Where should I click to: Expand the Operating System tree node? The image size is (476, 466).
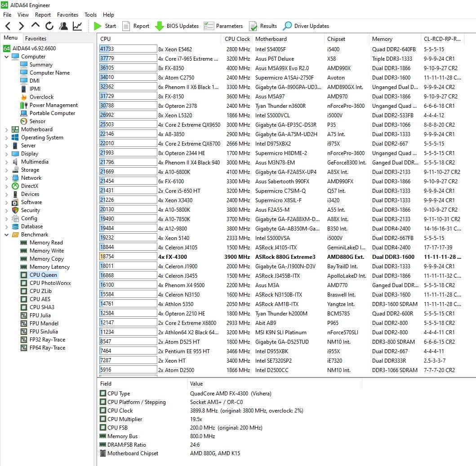pos(6,138)
